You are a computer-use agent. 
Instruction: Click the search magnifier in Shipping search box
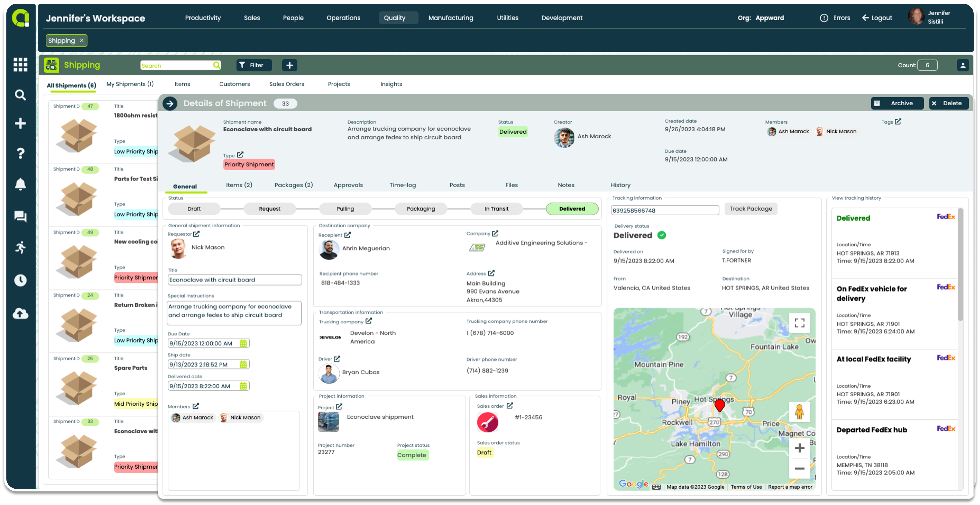(217, 65)
